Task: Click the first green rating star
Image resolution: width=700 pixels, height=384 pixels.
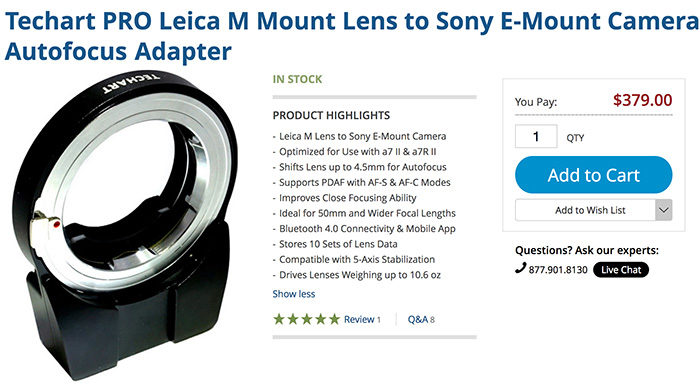Action: point(279,319)
